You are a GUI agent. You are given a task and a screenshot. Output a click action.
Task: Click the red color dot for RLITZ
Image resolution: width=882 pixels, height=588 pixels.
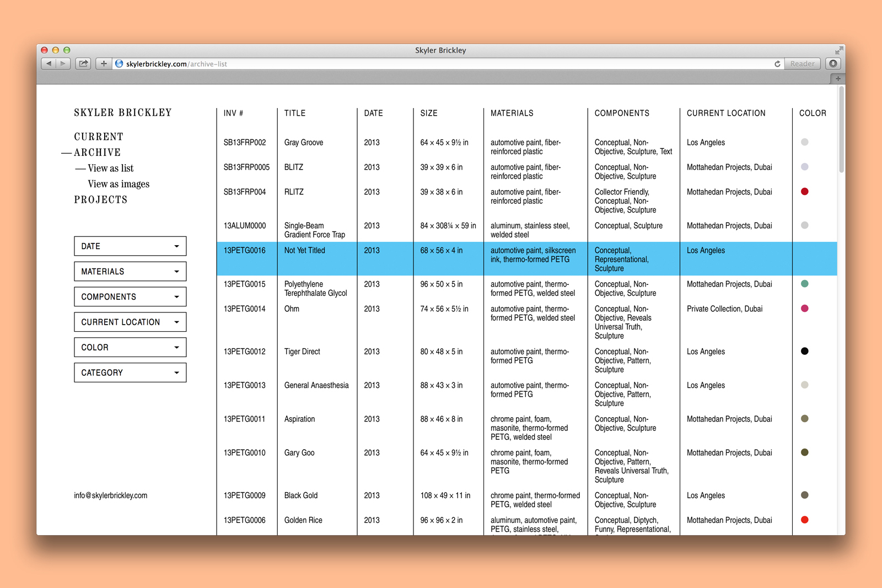804,192
